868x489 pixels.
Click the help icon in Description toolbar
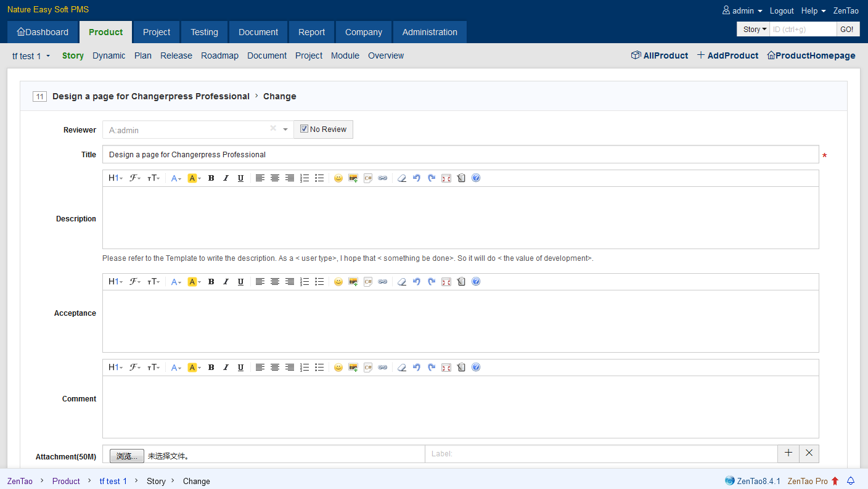pyautogui.click(x=476, y=178)
